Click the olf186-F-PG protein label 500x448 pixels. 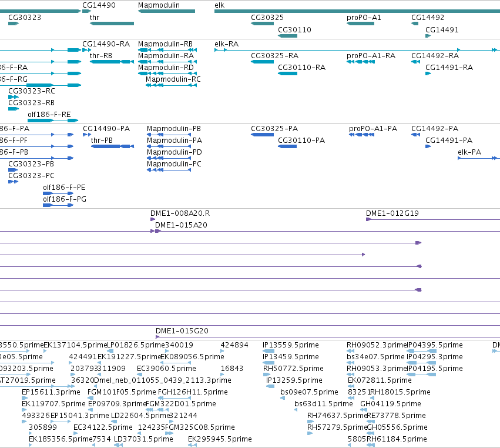point(65,199)
